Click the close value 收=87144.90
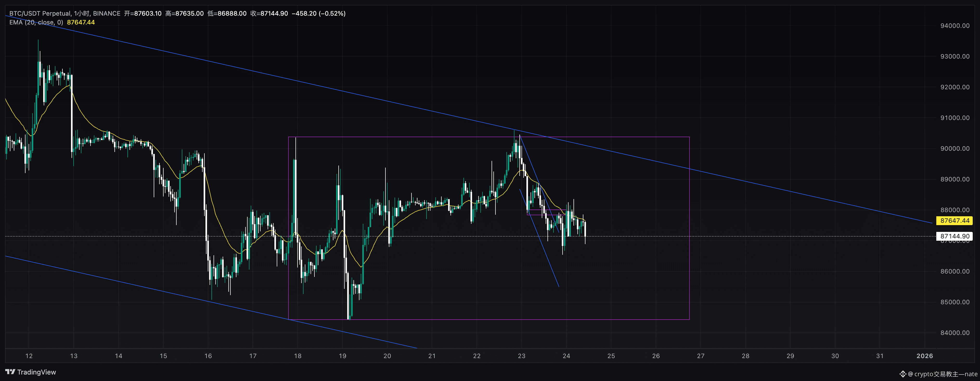This screenshot has width=980, height=381. [x=269, y=13]
